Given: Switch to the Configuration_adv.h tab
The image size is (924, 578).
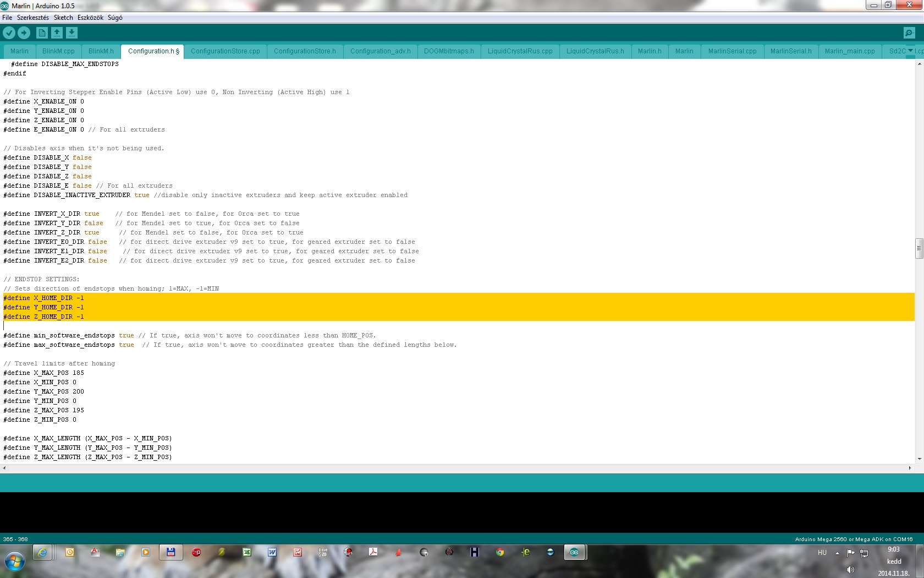Looking at the screenshot, I should 380,51.
